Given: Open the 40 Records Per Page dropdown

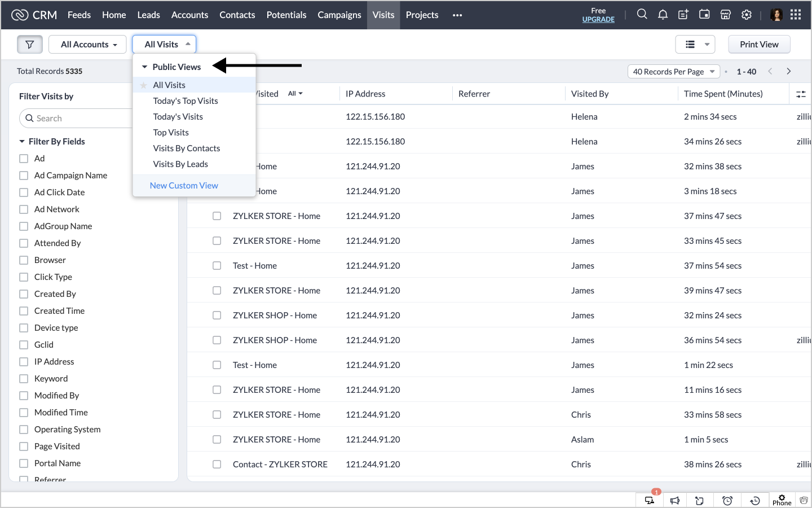Looking at the screenshot, I should (673, 72).
